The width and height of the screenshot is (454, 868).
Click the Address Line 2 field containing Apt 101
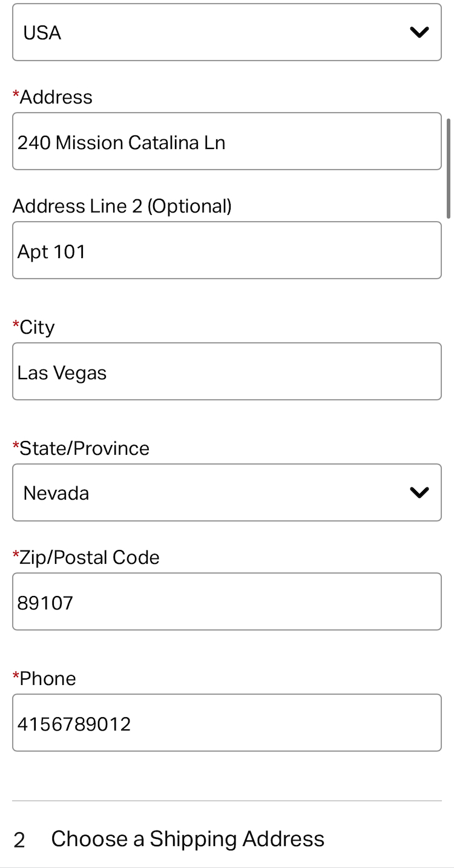tap(226, 251)
